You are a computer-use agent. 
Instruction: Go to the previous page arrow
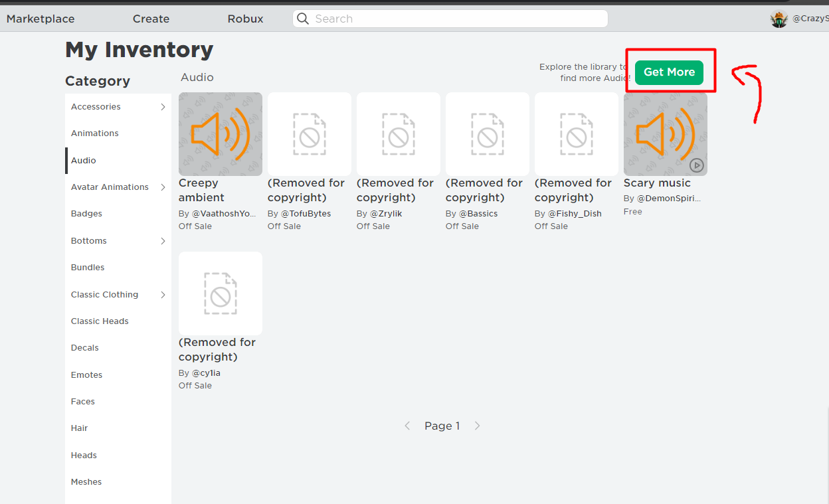point(407,426)
